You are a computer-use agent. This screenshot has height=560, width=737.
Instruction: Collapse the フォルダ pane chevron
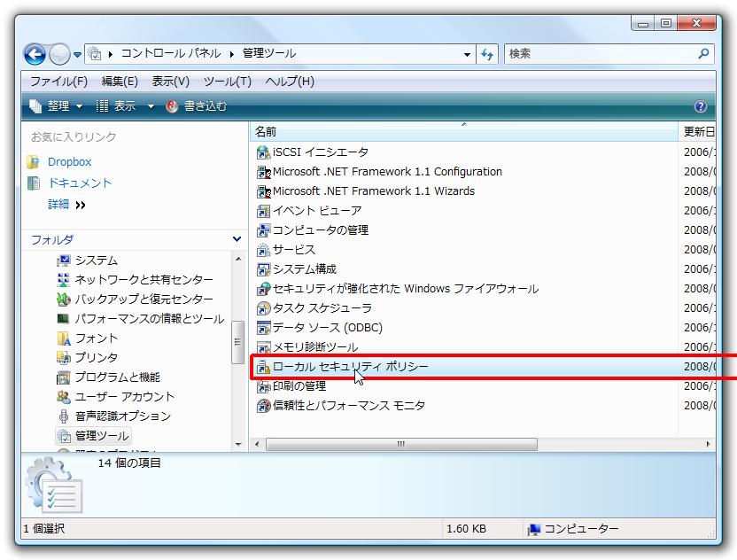pos(237,239)
